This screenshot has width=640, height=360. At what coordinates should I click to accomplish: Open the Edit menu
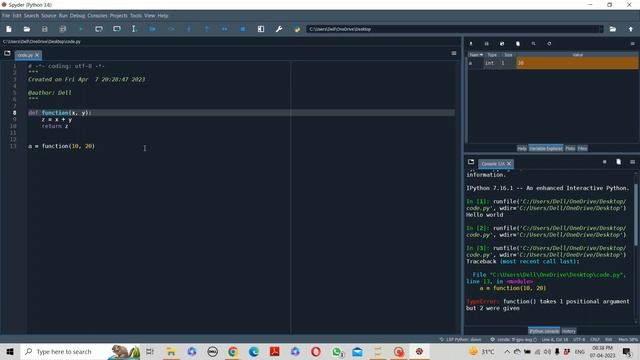(17, 16)
